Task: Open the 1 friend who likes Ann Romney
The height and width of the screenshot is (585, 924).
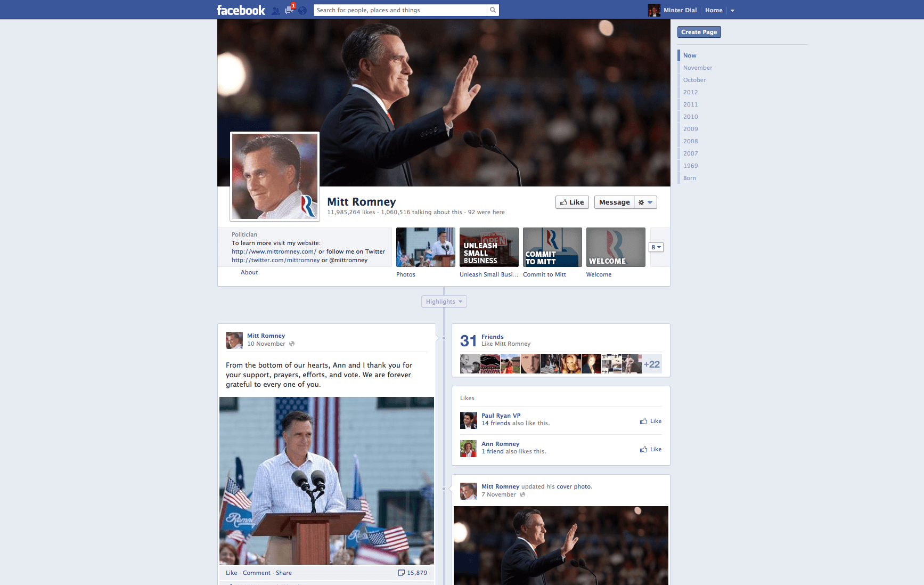Action: coord(493,451)
